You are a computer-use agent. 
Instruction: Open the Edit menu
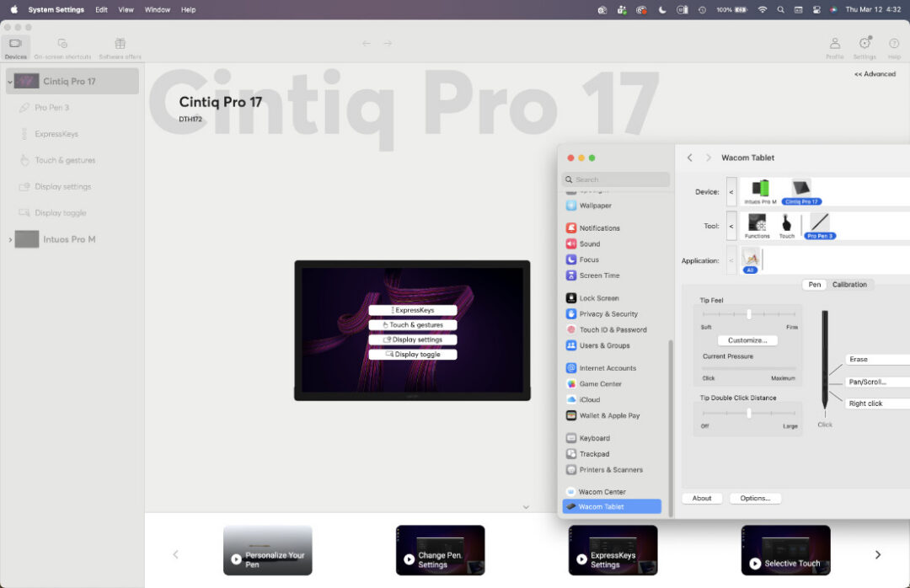coord(102,9)
